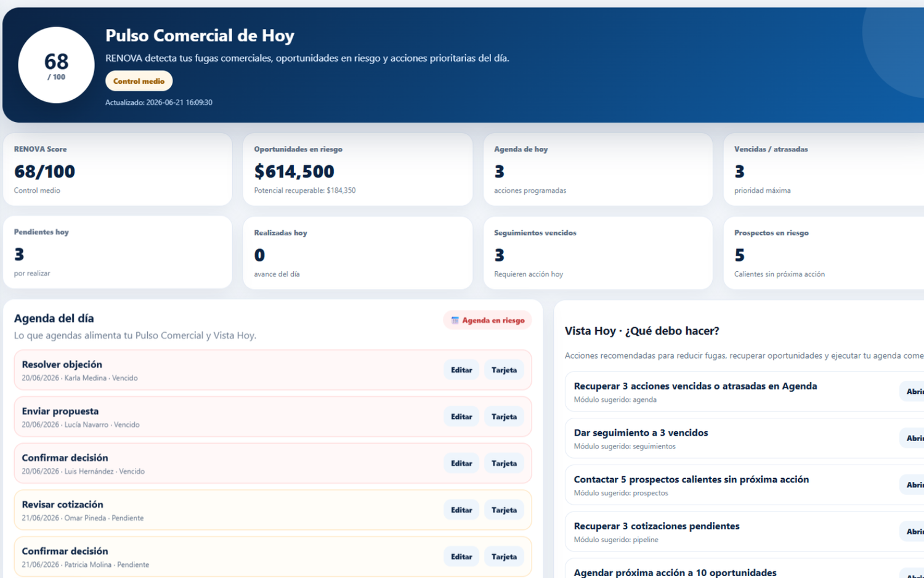Edit the Revisar cotización agenda item
This screenshot has width=924, height=578.
[461, 510]
